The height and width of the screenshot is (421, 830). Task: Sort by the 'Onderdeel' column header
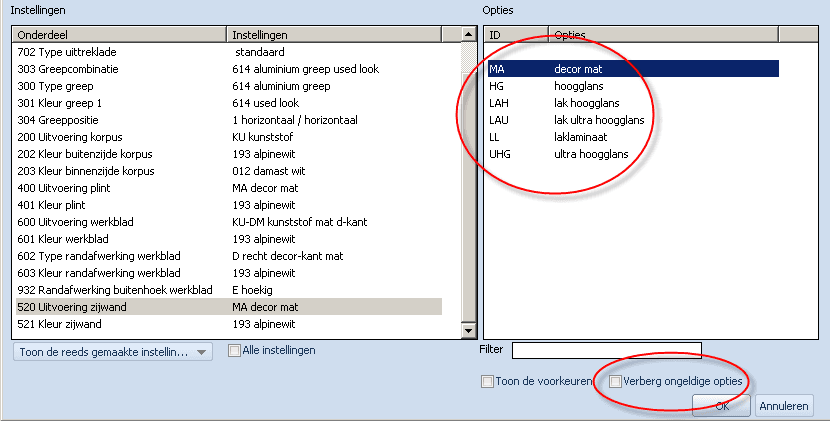120,34
